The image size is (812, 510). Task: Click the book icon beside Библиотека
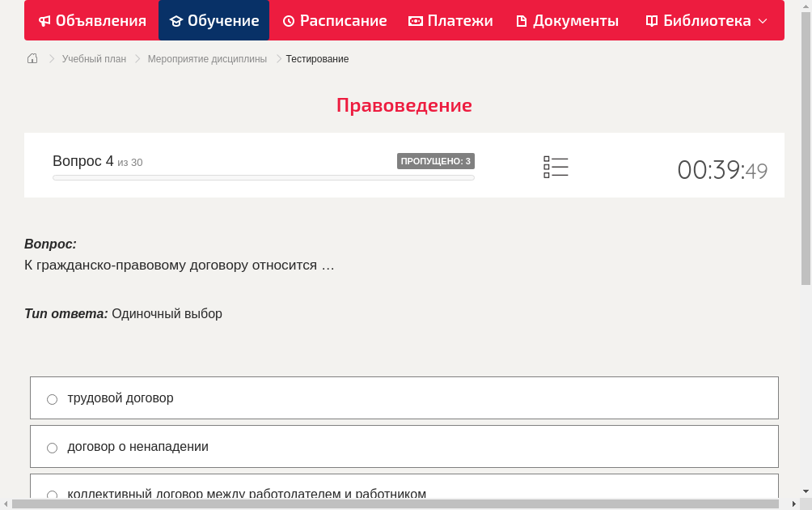(650, 20)
